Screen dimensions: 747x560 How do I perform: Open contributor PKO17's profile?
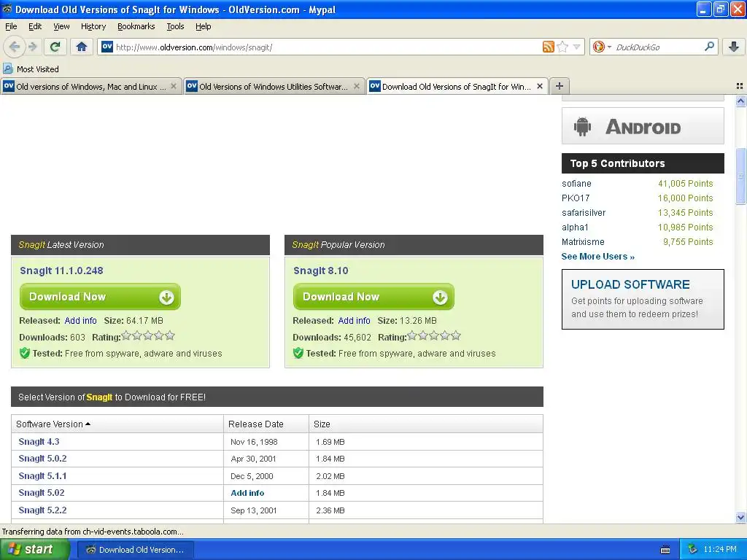pos(576,198)
